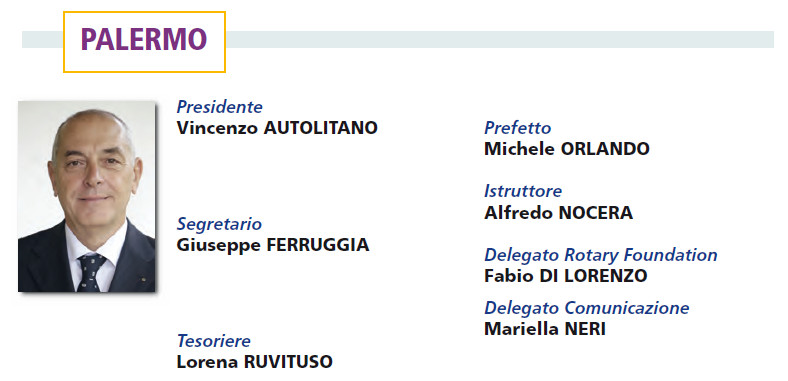
Task: Click the president's portrait photo
Action: click(x=86, y=197)
